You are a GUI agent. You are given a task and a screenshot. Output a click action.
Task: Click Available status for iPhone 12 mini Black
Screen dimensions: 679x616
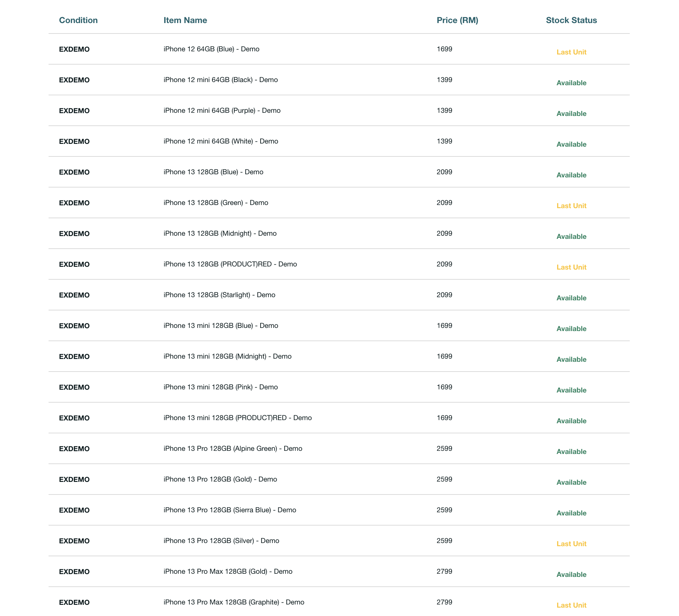(x=571, y=83)
